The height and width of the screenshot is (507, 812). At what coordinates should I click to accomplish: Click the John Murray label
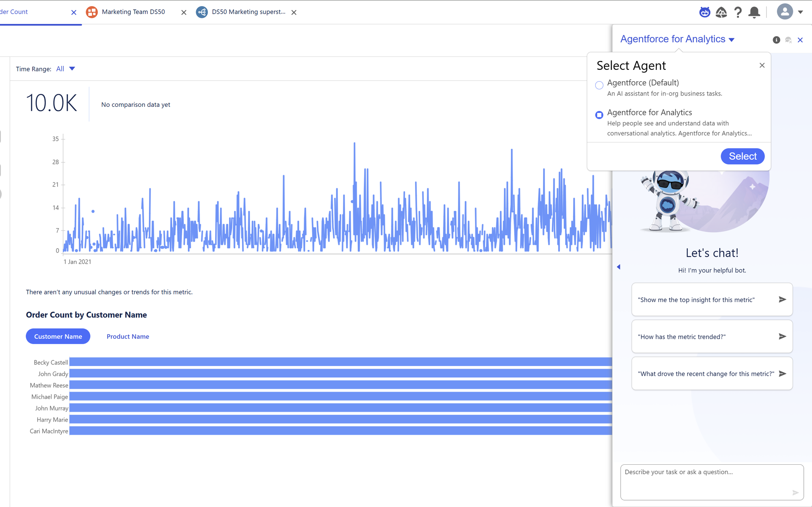pos(52,408)
